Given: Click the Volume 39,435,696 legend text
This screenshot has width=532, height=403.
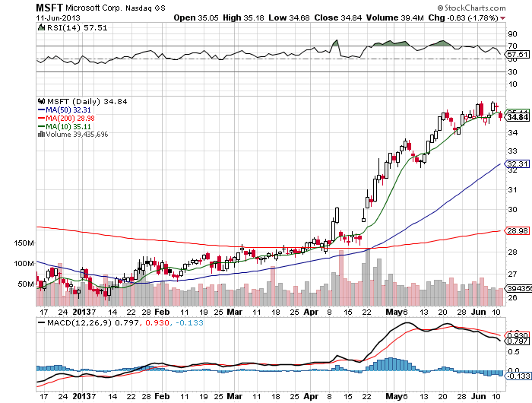Looking at the screenshot, I should point(77,135).
